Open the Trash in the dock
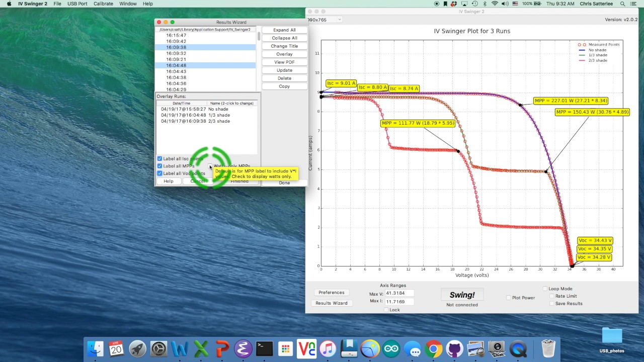Screen dimensions: 644x362 [548, 348]
